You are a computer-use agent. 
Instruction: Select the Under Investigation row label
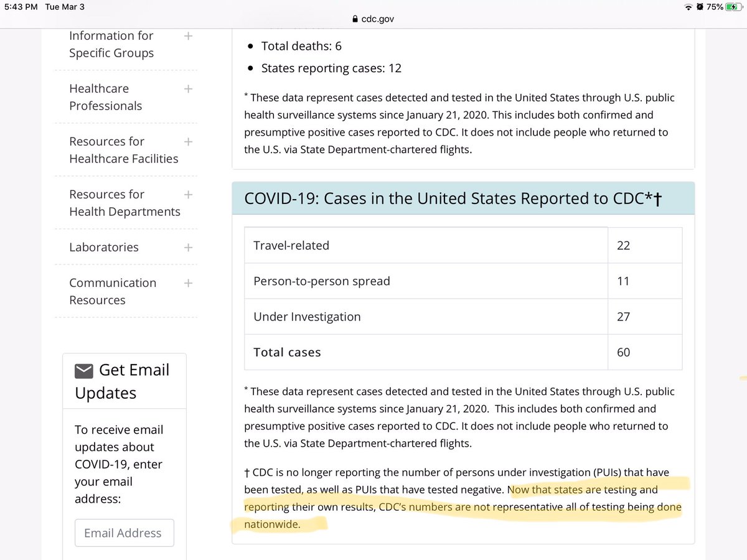click(x=307, y=316)
